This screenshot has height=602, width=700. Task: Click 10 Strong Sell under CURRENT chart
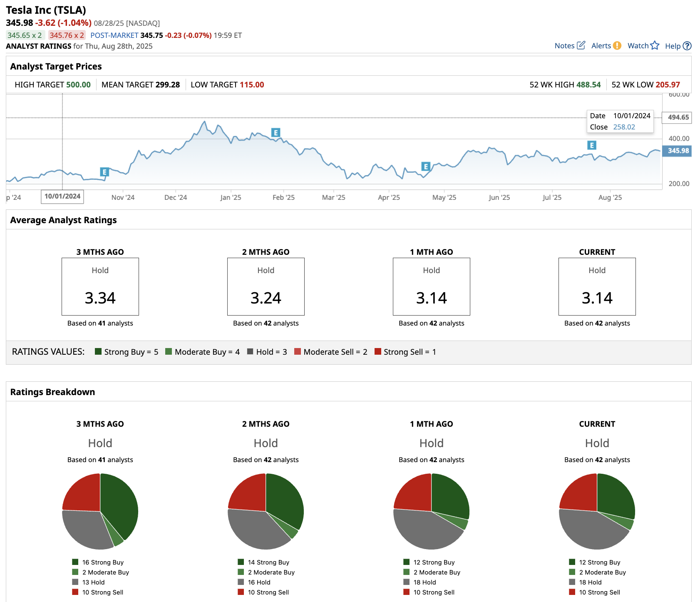coord(595,592)
